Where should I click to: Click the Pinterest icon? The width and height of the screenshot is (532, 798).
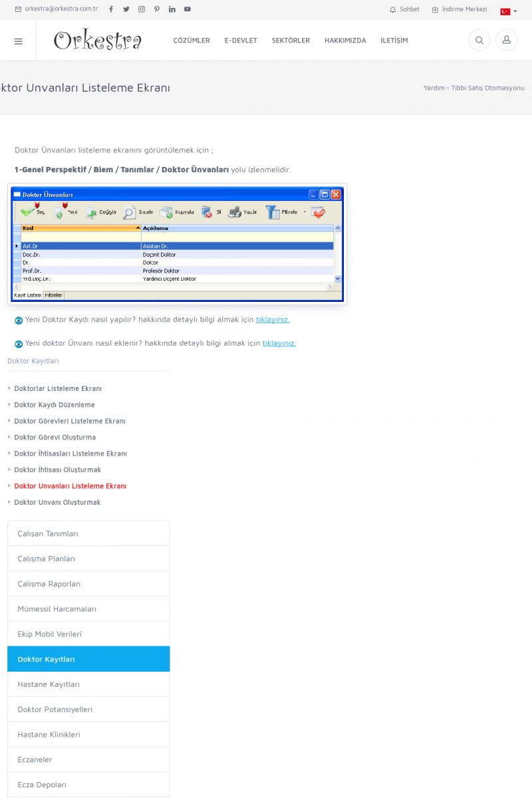[x=157, y=9]
